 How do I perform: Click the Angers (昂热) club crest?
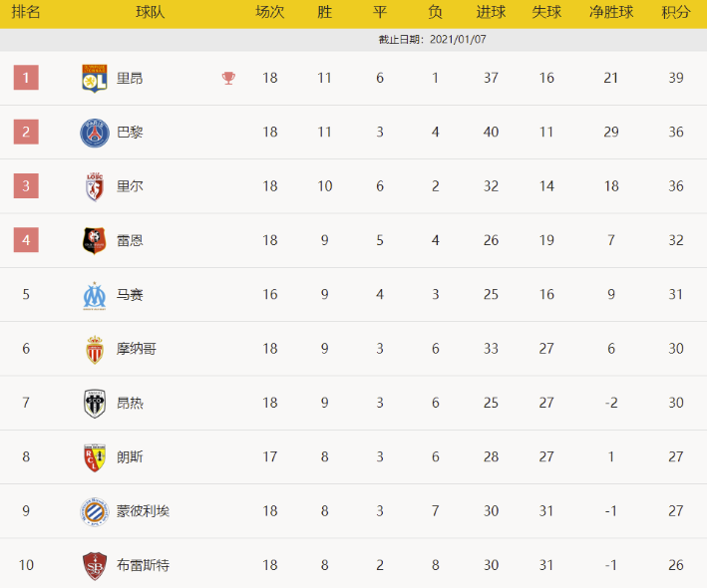click(x=95, y=403)
